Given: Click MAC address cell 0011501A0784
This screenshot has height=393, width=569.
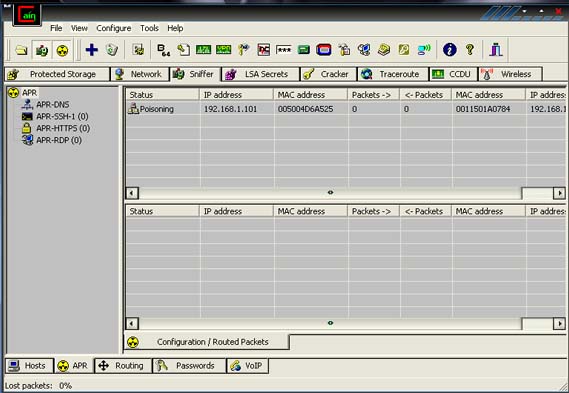Looking at the screenshot, I should click(483, 109).
